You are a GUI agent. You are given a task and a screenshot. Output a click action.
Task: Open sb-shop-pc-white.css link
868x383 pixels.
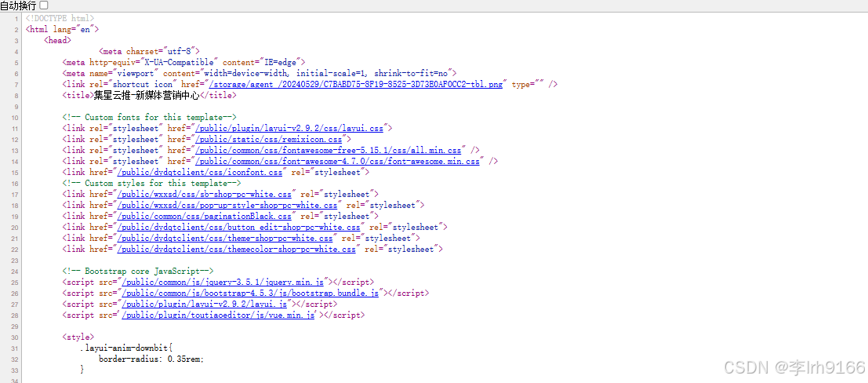(x=203, y=194)
